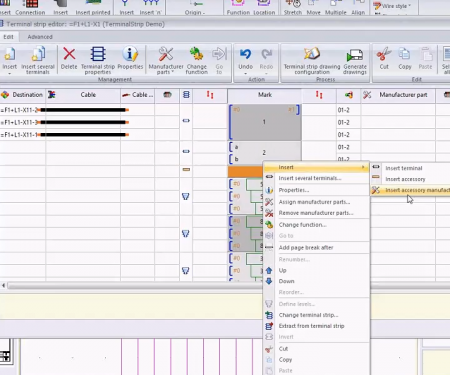Screen dimensions: 450x375
Task: Select Add page break after
Action: pyautogui.click(x=306, y=247)
